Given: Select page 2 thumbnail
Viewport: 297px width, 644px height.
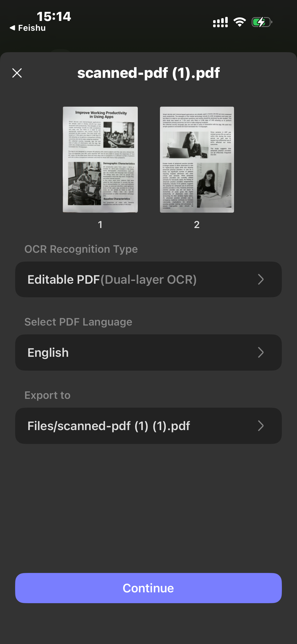Looking at the screenshot, I should [x=197, y=159].
